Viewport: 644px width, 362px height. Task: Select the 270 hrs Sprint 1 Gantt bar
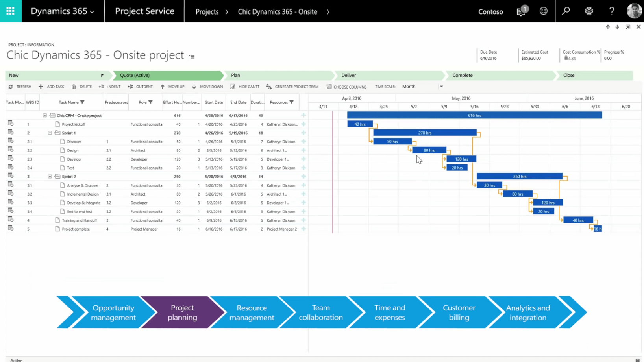[x=425, y=133]
